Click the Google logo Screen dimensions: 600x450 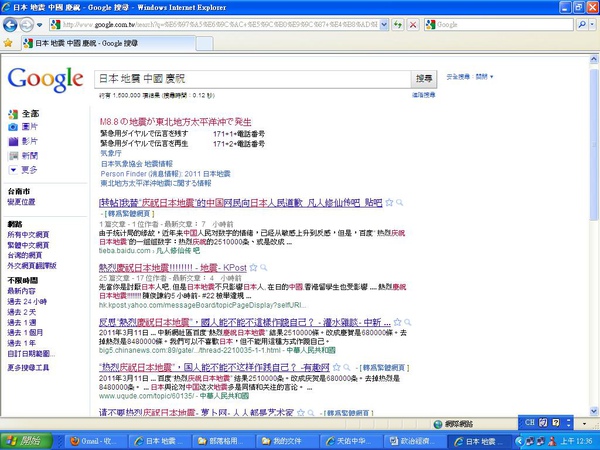45,80
